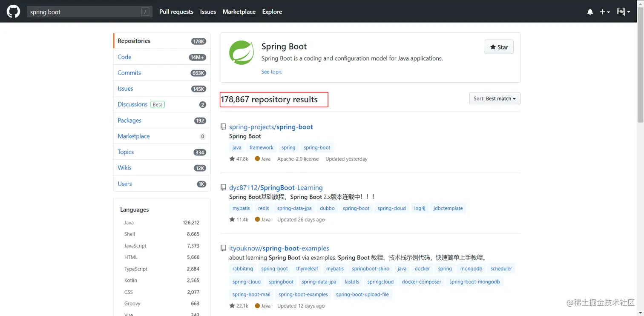This screenshot has height=316, width=644.
Task: Click the 22.1k star count
Action: 239,306
